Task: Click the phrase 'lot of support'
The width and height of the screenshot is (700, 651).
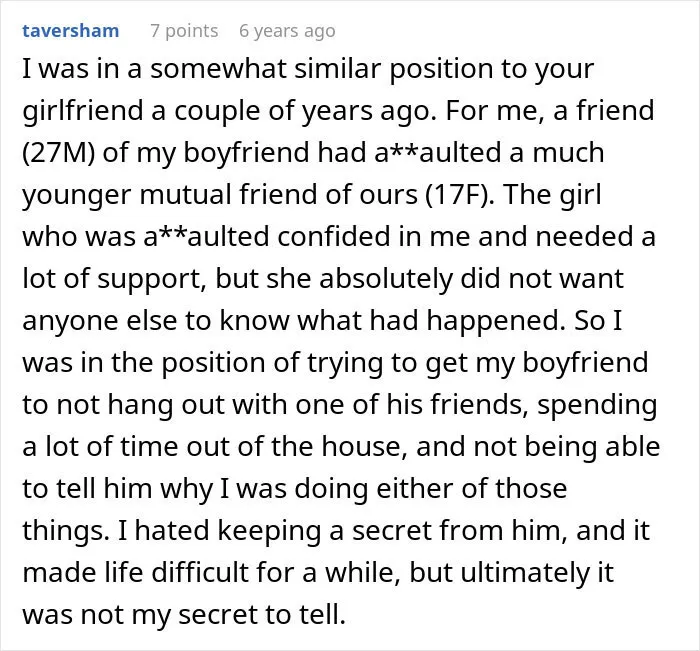Action: pyautogui.click(x=114, y=279)
